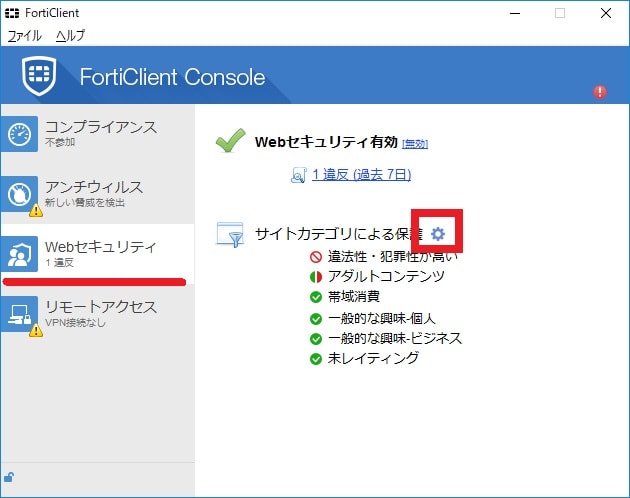This screenshot has height=498, width=630.
Task: Click the green check beside 未レイティング
Action: click(316, 359)
